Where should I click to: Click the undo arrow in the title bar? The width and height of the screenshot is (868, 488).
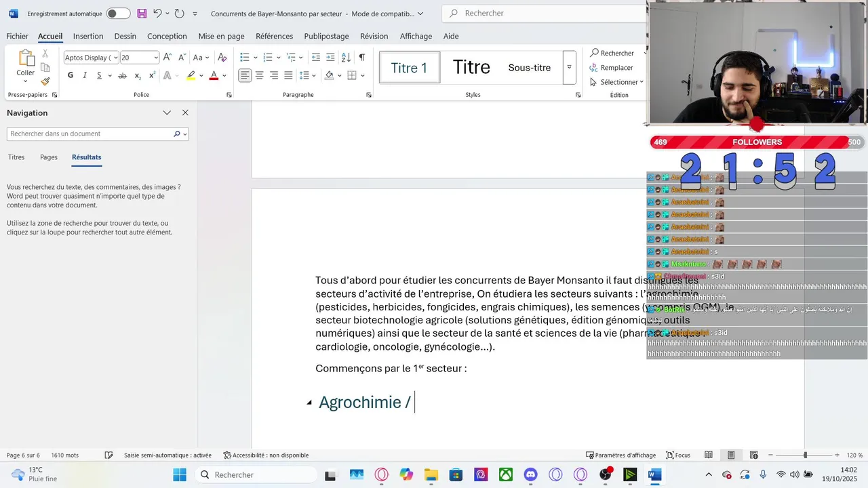pos(158,14)
